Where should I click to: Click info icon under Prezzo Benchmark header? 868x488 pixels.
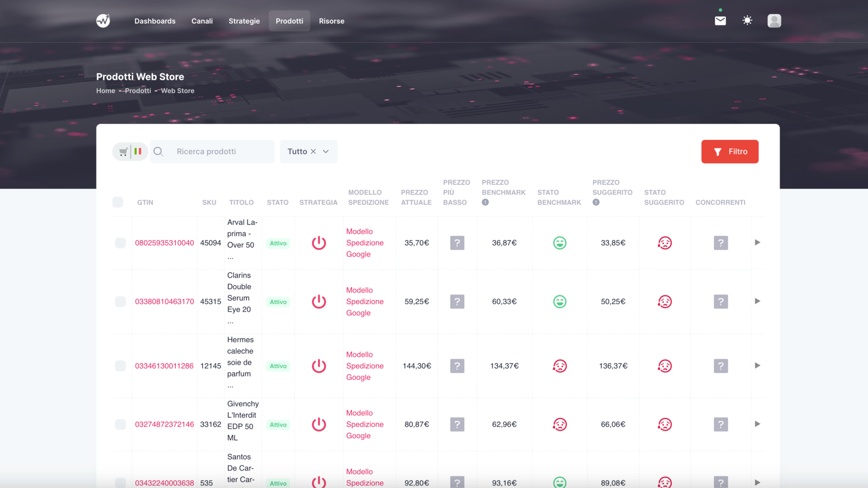click(485, 202)
